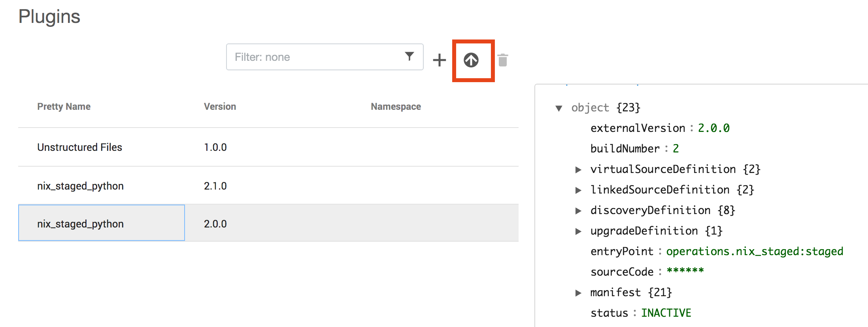Click the Namespace column header
Image resolution: width=868 pixels, height=327 pixels.
[396, 107]
